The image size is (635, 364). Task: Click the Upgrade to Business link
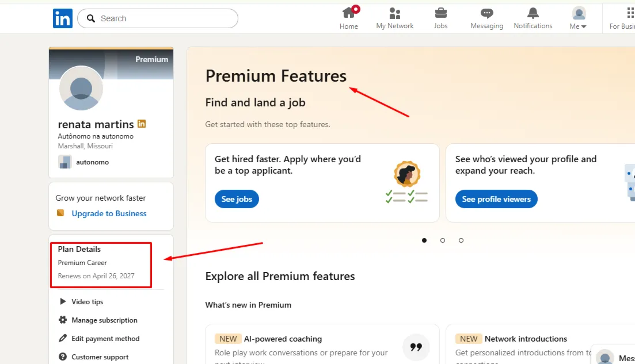(x=109, y=213)
